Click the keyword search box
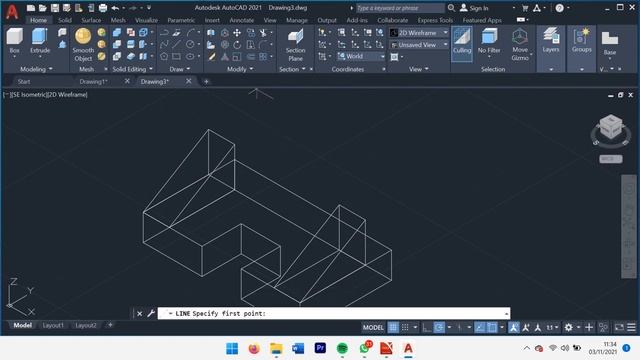The width and height of the screenshot is (640, 360). (400, 8)
